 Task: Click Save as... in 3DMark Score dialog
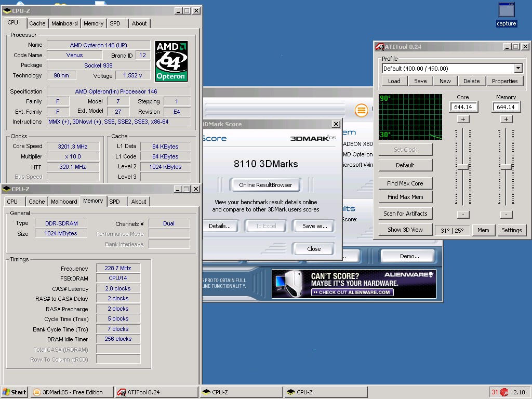(x=314, y=226)
